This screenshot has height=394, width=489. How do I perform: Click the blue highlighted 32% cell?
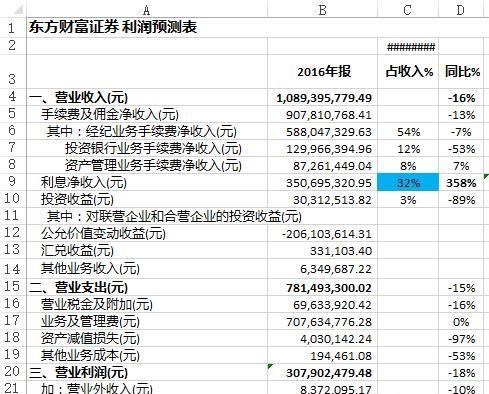(x=408, y=182)
